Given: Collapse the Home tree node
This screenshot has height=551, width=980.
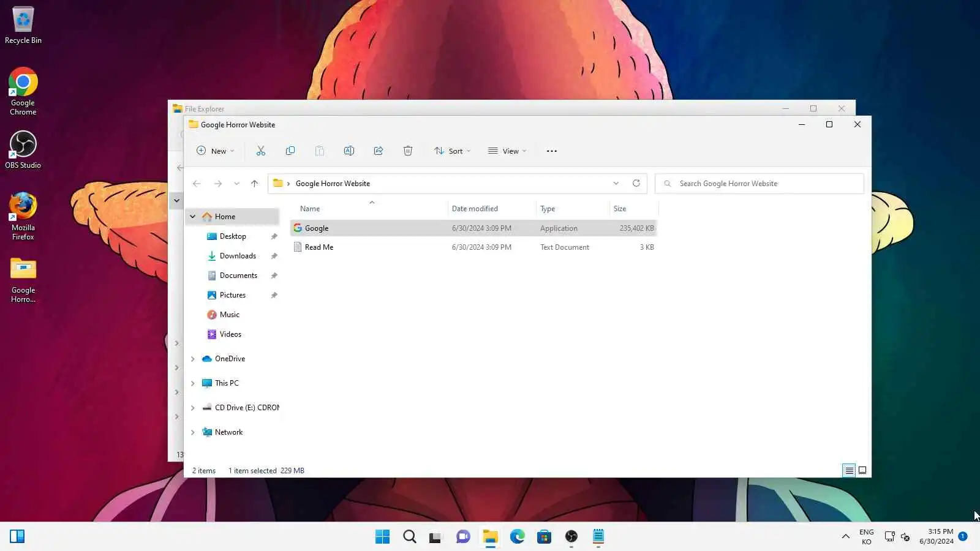Looking at the screenshot, I should 193,217.
